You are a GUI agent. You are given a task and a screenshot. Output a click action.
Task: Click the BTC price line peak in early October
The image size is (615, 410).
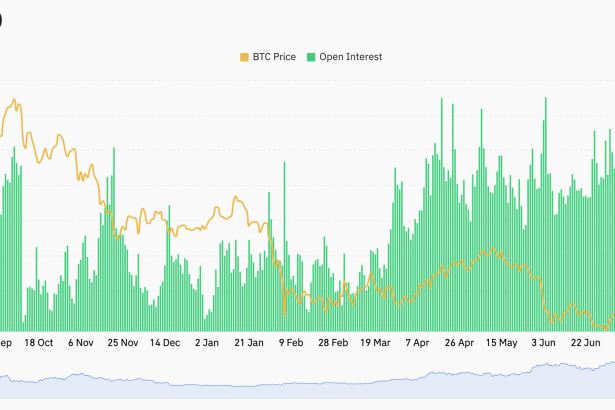pos(15,100)
